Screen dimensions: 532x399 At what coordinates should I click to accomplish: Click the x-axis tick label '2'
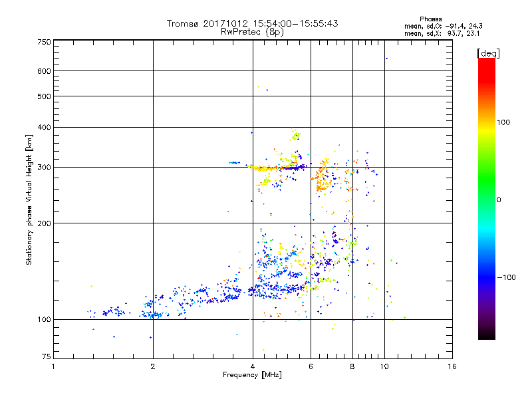point(153,366)
